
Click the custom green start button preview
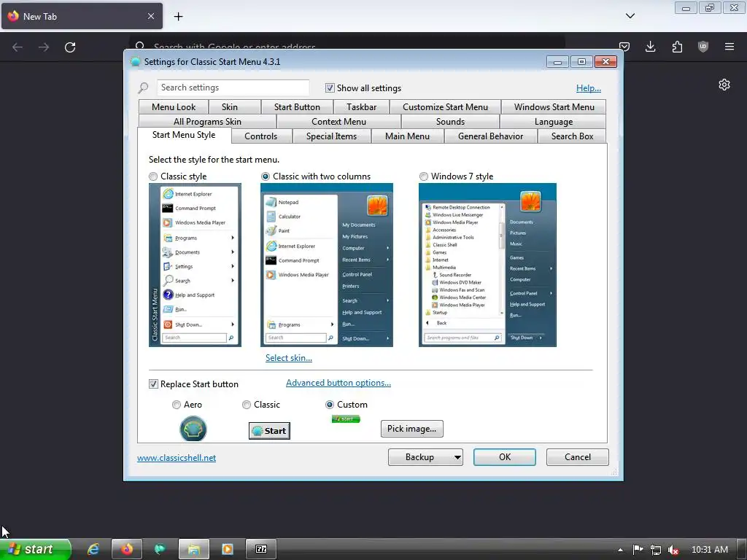tap(346, 419)
